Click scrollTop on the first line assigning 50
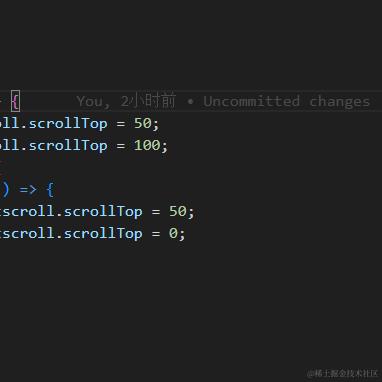 coord(68,124)
